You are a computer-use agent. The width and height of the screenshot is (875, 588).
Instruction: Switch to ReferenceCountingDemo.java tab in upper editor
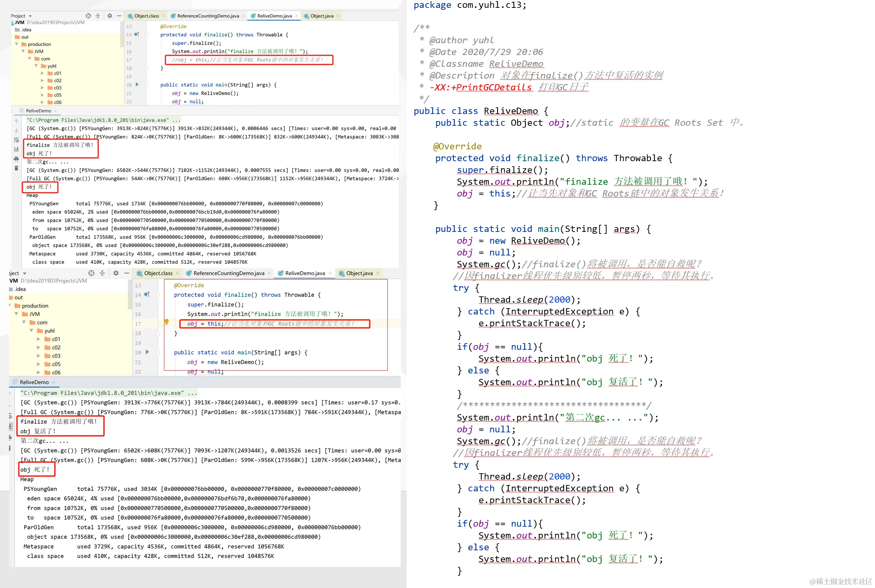tap(208, 16)
